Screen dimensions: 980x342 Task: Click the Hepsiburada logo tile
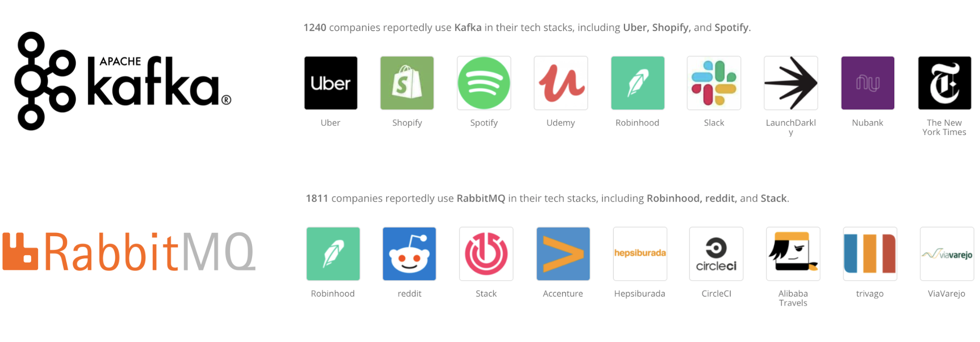[x=640, y=254]
